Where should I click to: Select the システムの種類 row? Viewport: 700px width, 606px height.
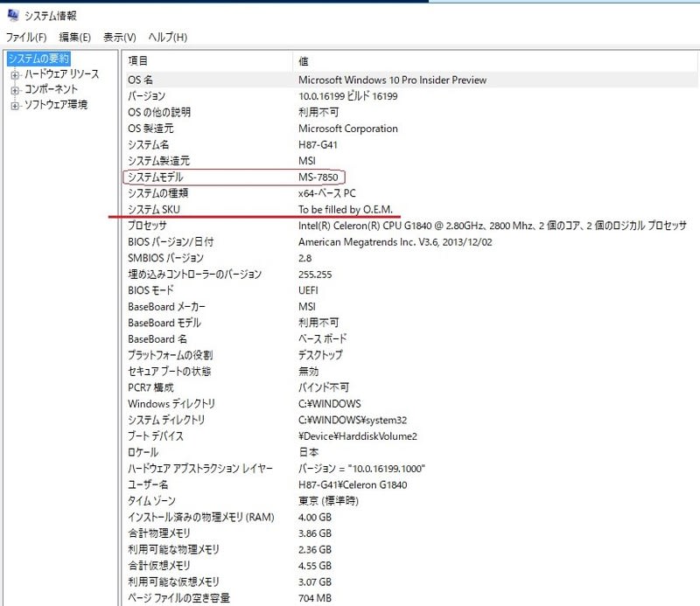click(x=411, y=193)
